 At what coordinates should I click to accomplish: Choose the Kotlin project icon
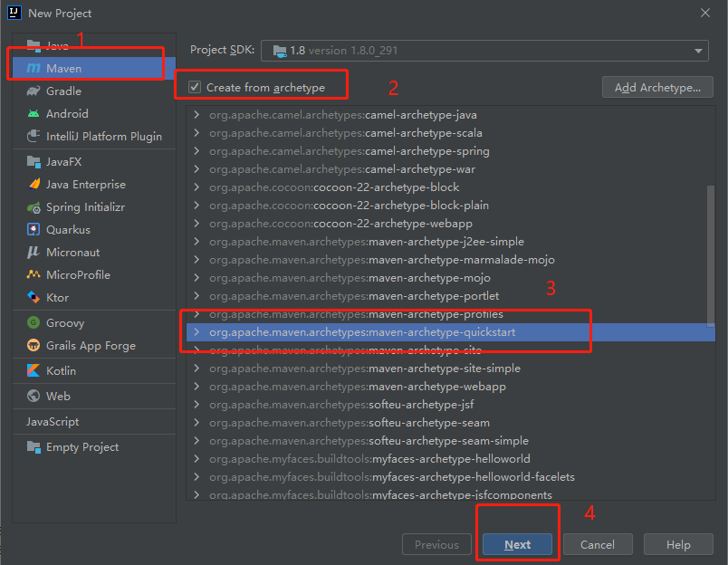(x=34, y=370)
